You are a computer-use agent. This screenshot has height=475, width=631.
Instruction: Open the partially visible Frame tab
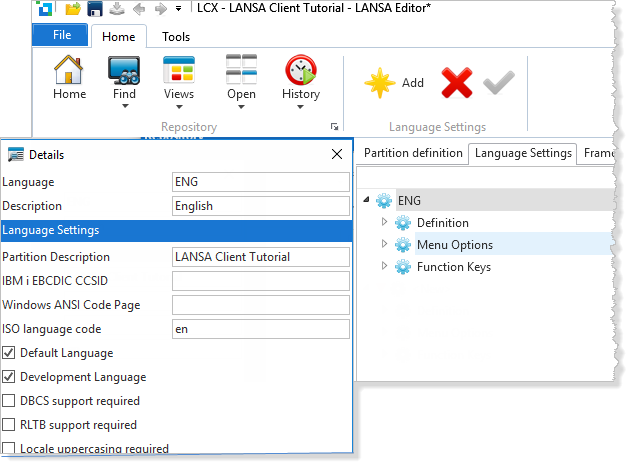(599, 153)
